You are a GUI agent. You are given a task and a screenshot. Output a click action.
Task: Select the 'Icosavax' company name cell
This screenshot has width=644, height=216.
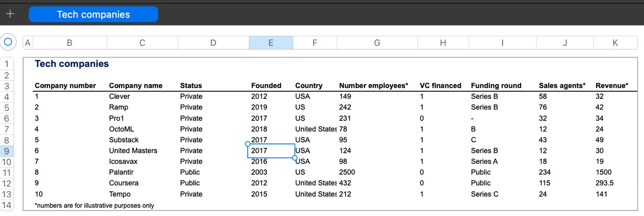pyautogui.click(x=123, y=162)
